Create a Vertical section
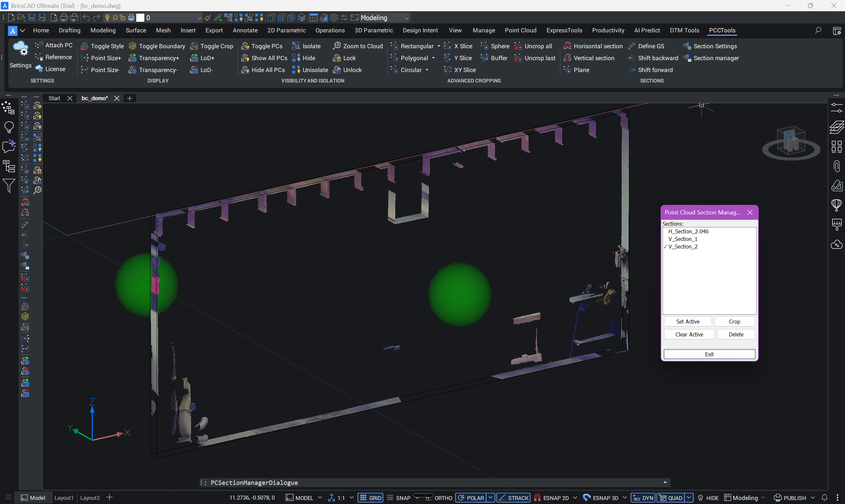Screen dimensions: 845x504 coord(589,58)
